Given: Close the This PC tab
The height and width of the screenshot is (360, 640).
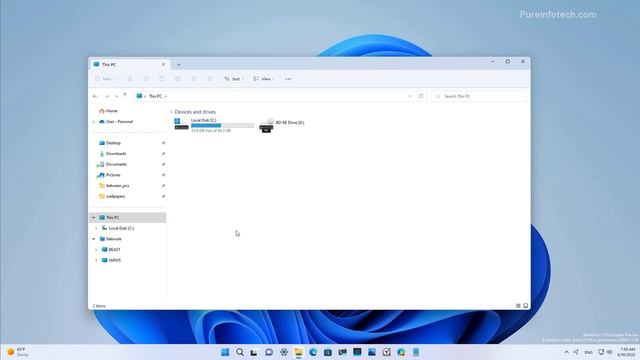Looking at the screenshot, I should pyautogui.click(x=163, y=64).
